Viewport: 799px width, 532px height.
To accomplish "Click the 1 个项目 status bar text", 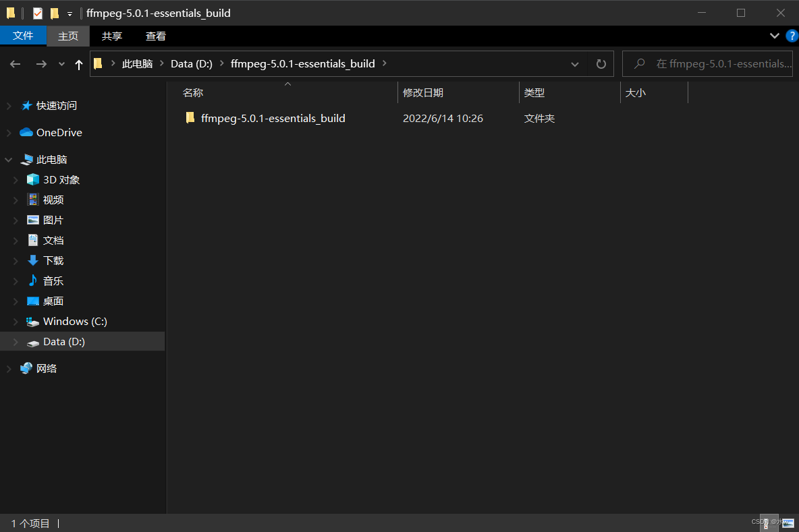I will pyautogui.click(x=30, y=523).
